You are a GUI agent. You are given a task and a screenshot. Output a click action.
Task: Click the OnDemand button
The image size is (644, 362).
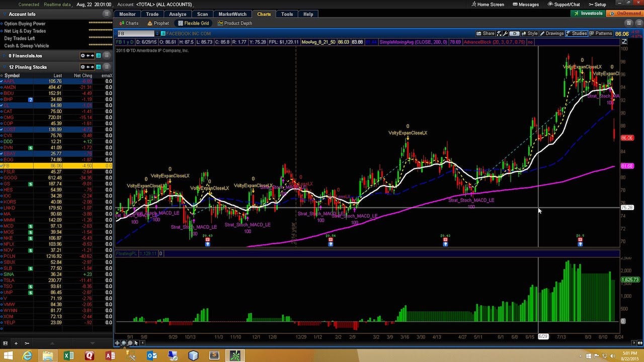pos(624,14)
